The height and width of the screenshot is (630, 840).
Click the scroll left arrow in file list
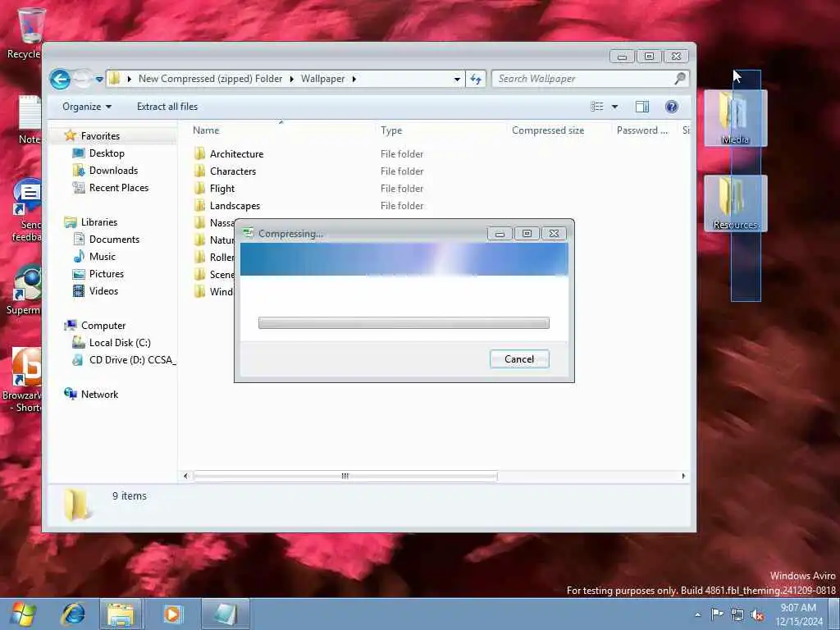coord(185,476)
